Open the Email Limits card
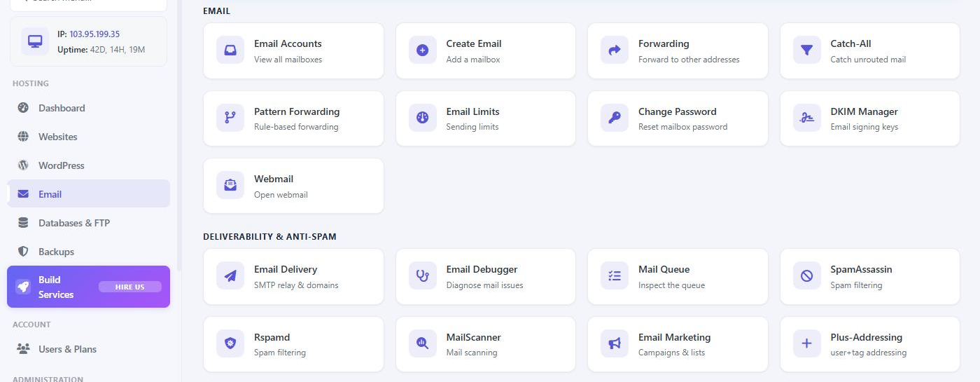Image resolution: width=980 pixels, height=382 pixels. (486, 118)
